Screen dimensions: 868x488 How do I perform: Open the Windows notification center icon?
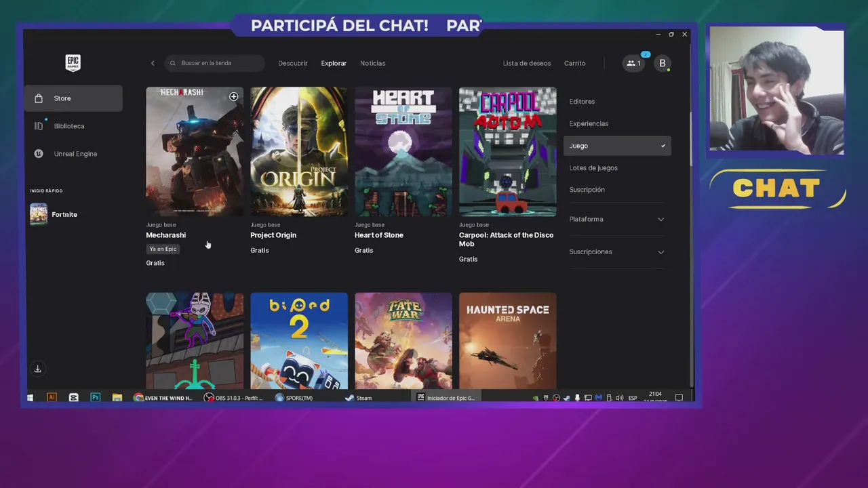coord(679,398)
